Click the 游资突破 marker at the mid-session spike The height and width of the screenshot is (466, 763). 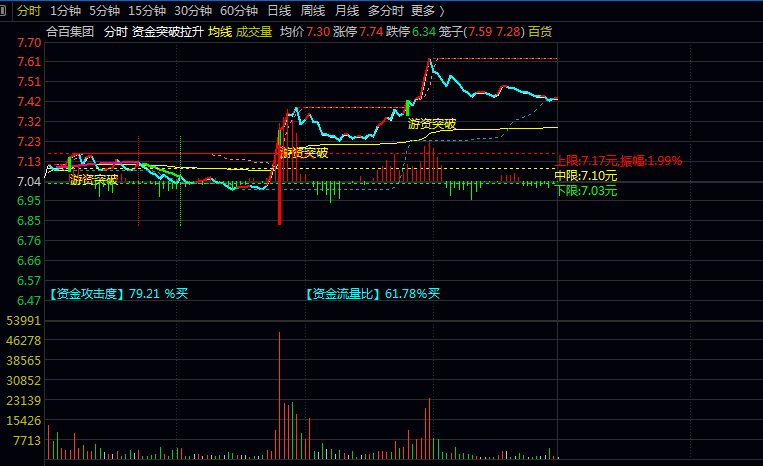tap(305, 153)
